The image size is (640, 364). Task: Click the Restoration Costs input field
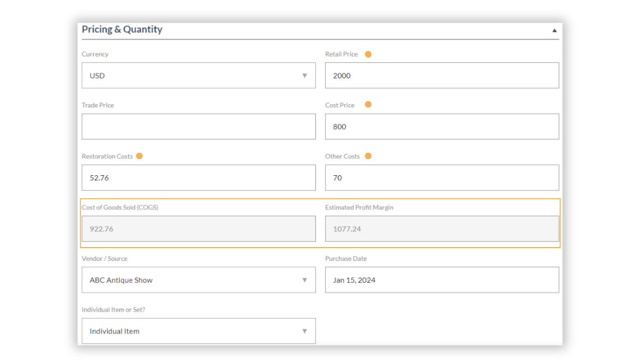point(198,178)
